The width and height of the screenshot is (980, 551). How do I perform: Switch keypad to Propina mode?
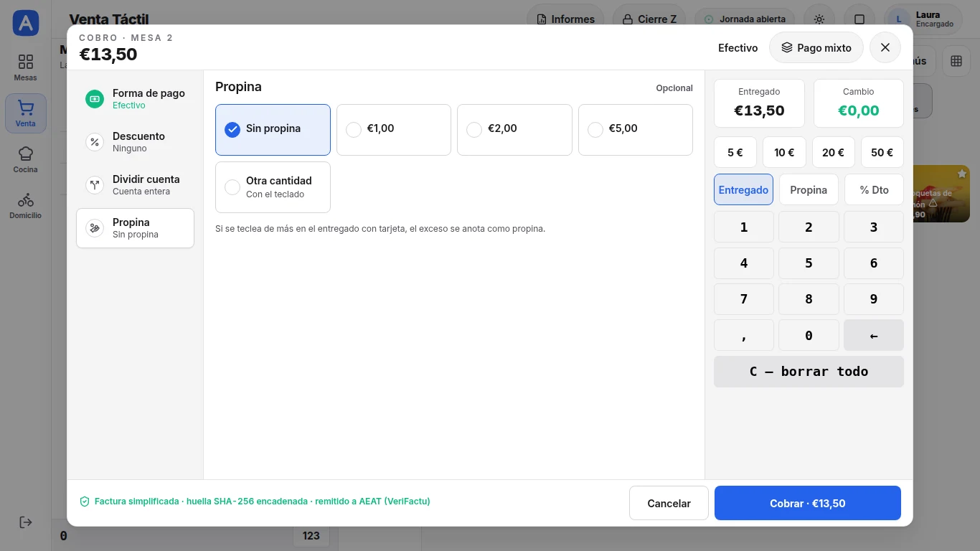point(809,189)
